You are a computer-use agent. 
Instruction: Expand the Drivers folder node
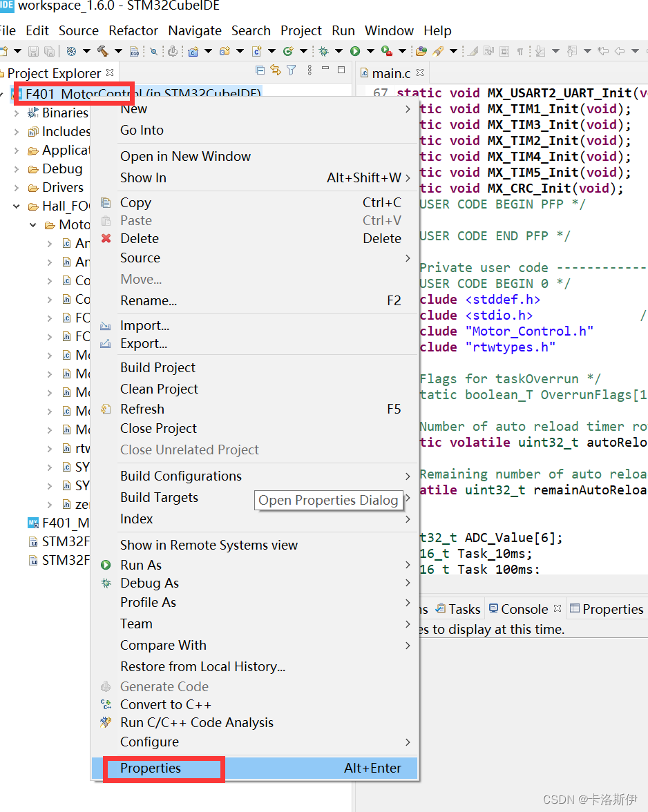click(x=17, y=188)
